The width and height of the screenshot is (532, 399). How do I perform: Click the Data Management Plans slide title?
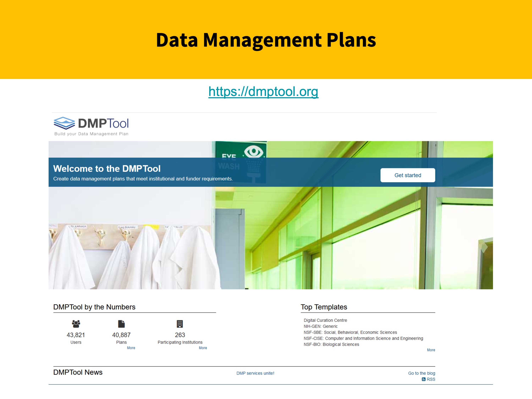pyautogui.click(x=266, y=40)
